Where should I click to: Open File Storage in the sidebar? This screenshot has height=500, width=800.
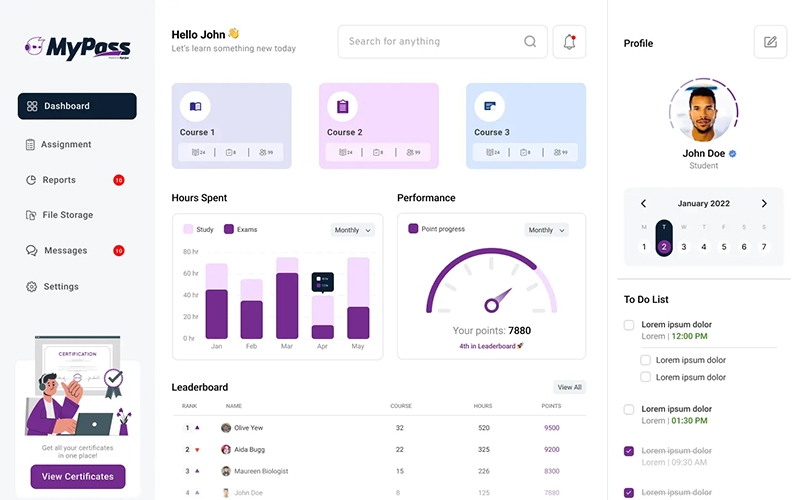coord(67,215)
